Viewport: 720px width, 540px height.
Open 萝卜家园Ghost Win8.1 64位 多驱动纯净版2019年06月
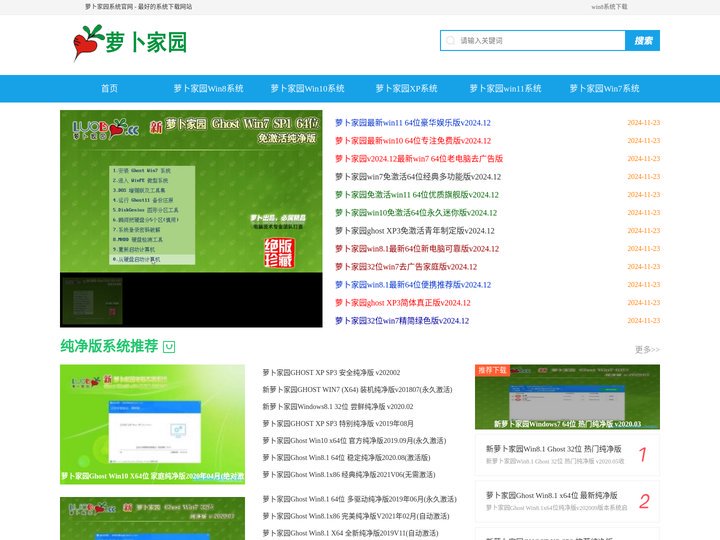tap(359, 499)
